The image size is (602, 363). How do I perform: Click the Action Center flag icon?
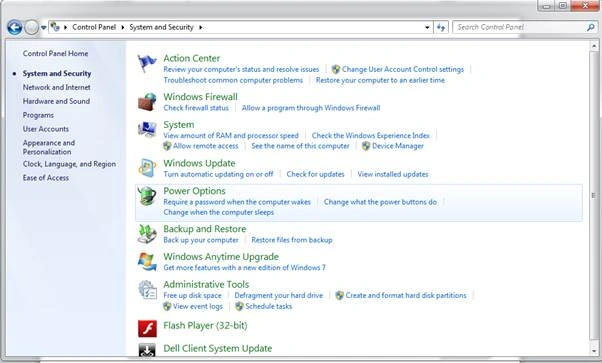click(147, 63)
